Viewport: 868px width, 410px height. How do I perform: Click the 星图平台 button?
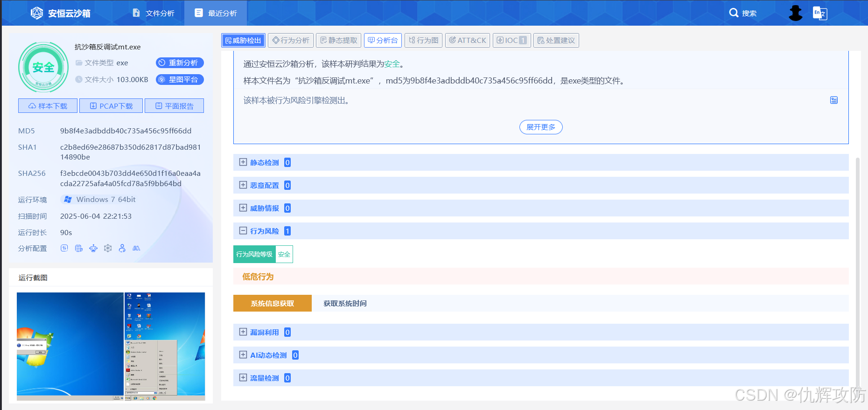pyautogui.click(x=180, y=79)
